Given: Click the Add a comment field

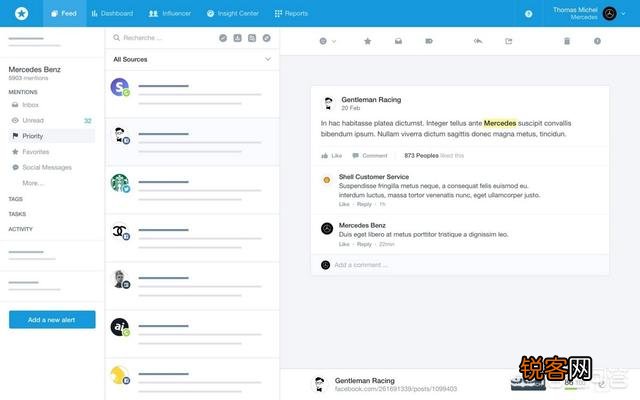Looking at the screenshot, I should pos(460,265).
